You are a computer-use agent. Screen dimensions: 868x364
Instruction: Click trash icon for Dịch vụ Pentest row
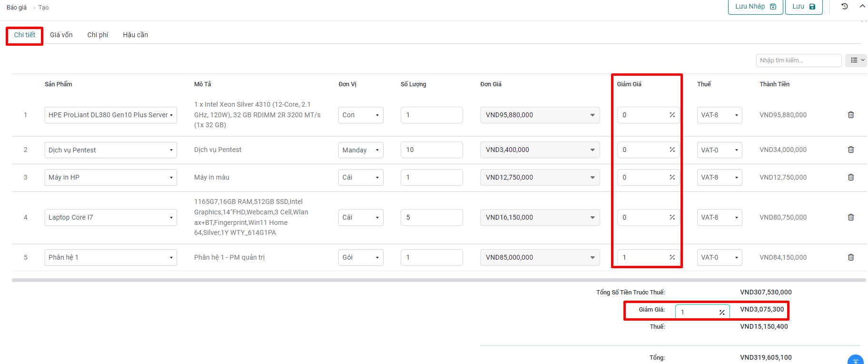coord(851,150)
